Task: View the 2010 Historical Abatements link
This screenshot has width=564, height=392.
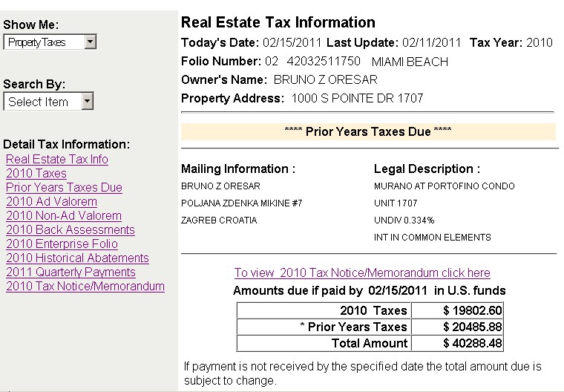Action: (77, 258)
